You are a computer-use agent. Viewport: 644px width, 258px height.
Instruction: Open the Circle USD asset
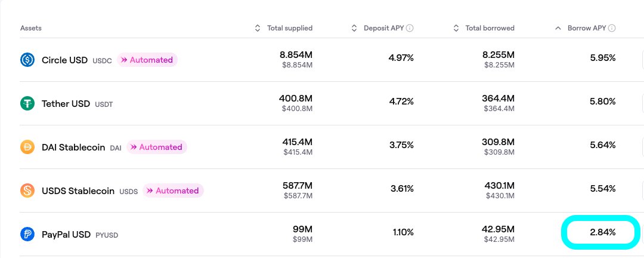coord(64,60)
